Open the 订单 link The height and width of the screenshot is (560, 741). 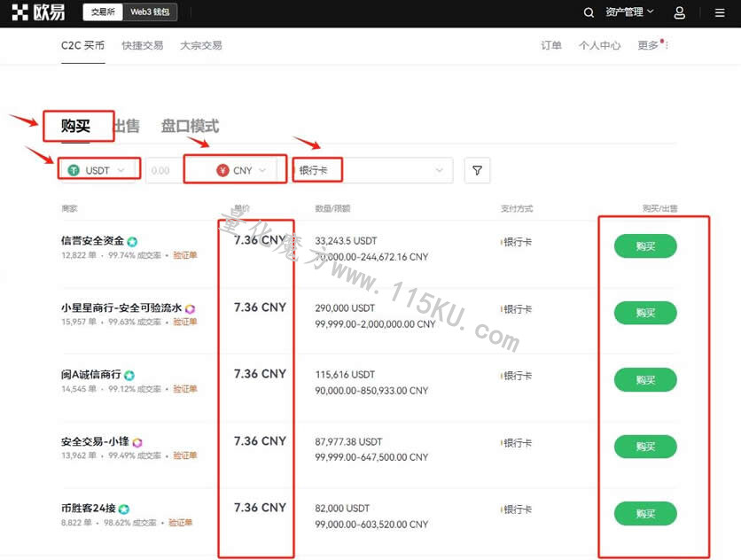point(551,45)
